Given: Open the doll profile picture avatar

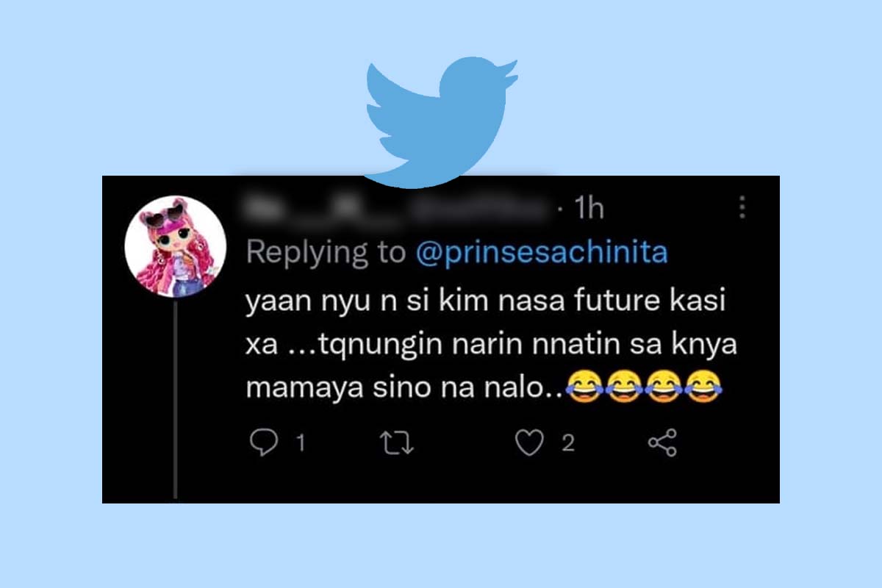Looking at the screenshot, I should [174, 246].
